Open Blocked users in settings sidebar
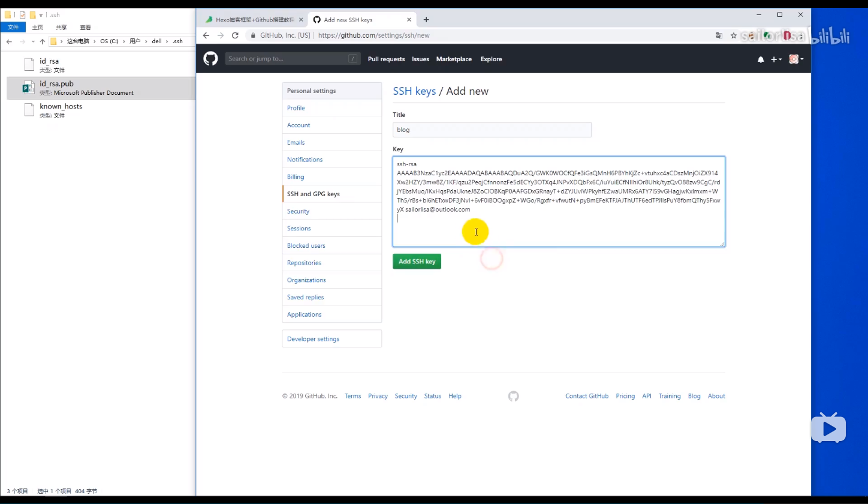Screen dimensions: 868x504 tap(332, 245)
